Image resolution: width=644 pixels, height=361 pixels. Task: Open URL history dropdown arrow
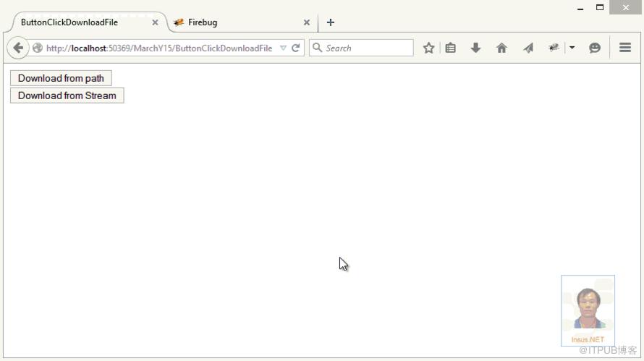click(283, 48)
